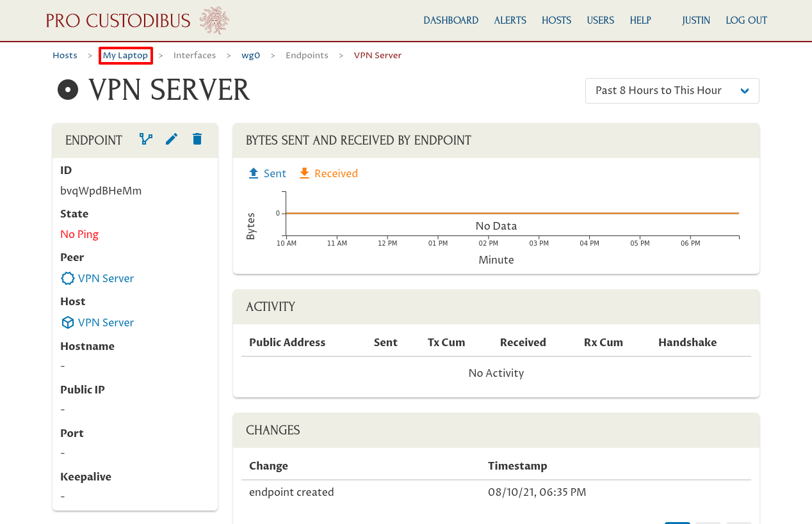
Task: Click the Port field label
Action: [72, 433]
